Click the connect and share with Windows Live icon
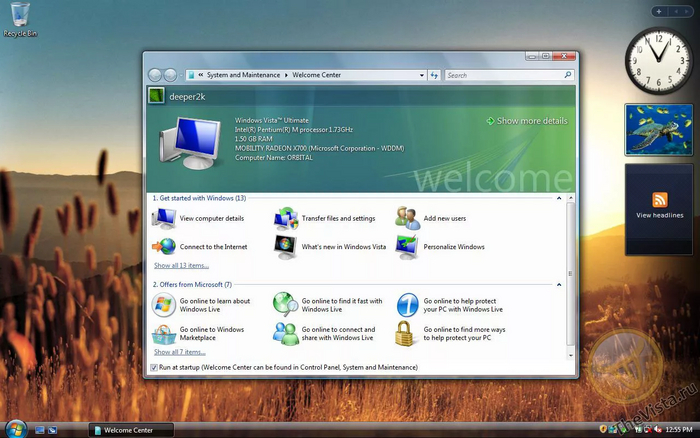Screen dimensions: 700x438 (x=286, y=334)
